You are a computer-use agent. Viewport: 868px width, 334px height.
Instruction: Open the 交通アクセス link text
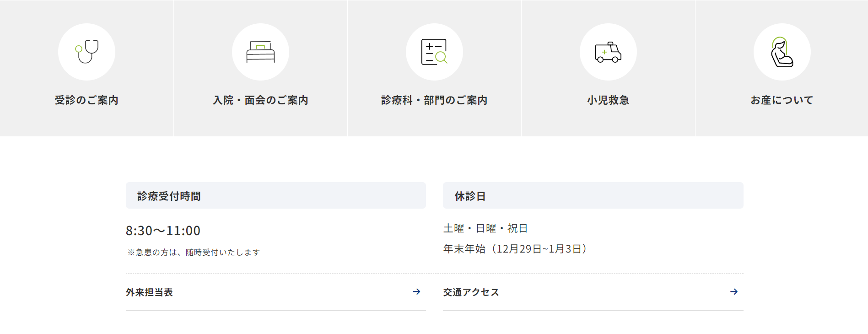pos(471,292)
